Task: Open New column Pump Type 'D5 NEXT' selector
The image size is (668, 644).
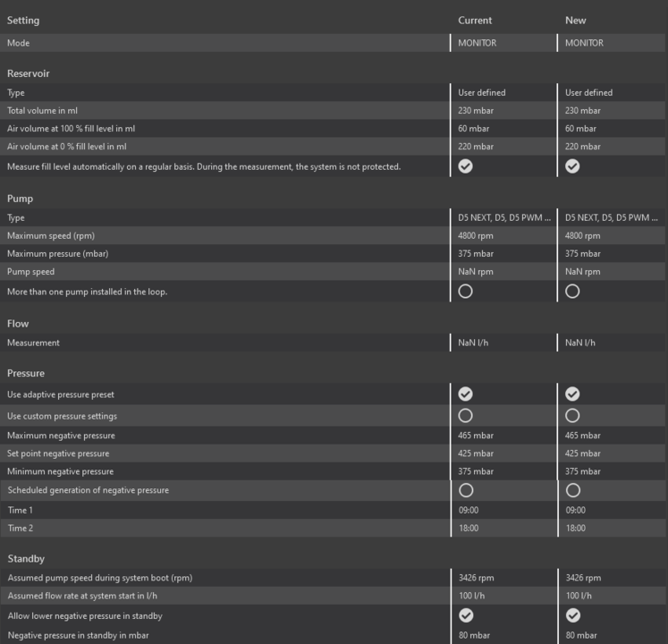Action: [612, 218]
